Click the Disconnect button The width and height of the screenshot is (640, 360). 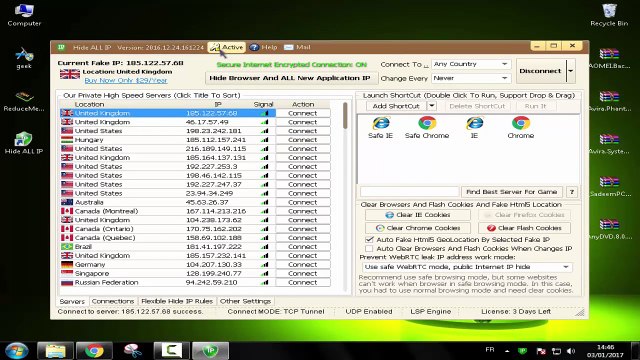(540, 71)
